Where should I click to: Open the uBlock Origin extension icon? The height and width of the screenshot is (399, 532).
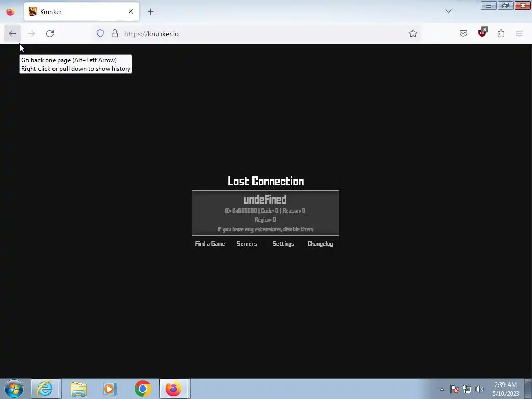483,33
